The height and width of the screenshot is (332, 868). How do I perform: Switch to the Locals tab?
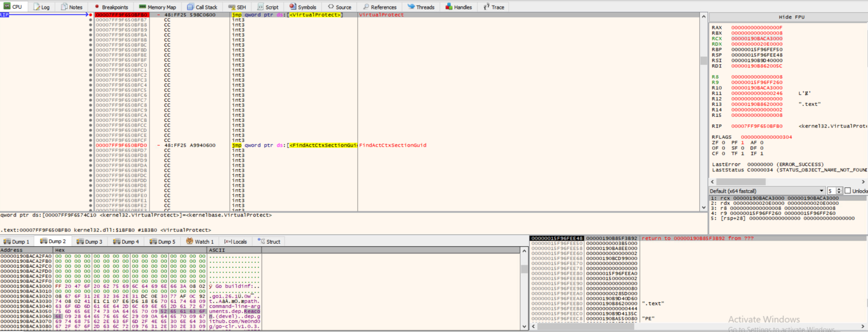click(236, 241)
